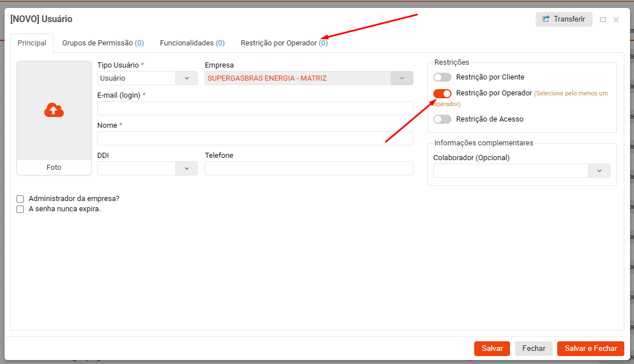This screenshot has width=634, height=364.
Task: Check the Administrador da empresa checkbox
Action: 20,199
